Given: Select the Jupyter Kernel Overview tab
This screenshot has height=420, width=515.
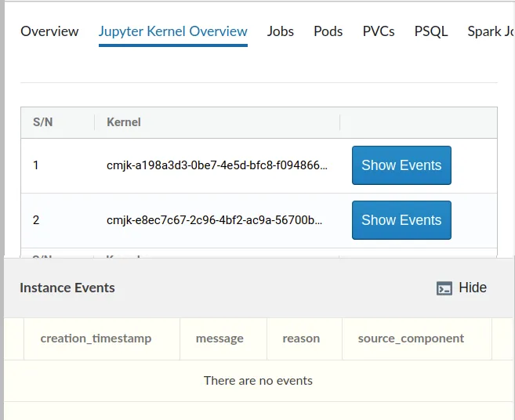Looking at the screenshot, I should point(173,31).
